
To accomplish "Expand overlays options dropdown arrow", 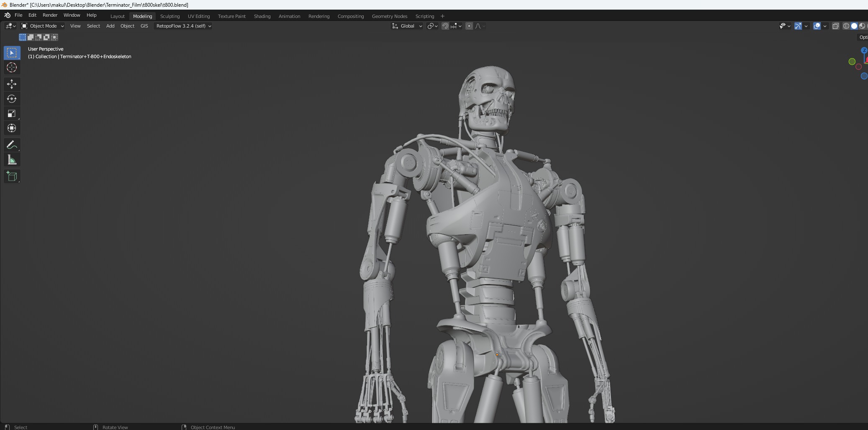I will (825, 26).
